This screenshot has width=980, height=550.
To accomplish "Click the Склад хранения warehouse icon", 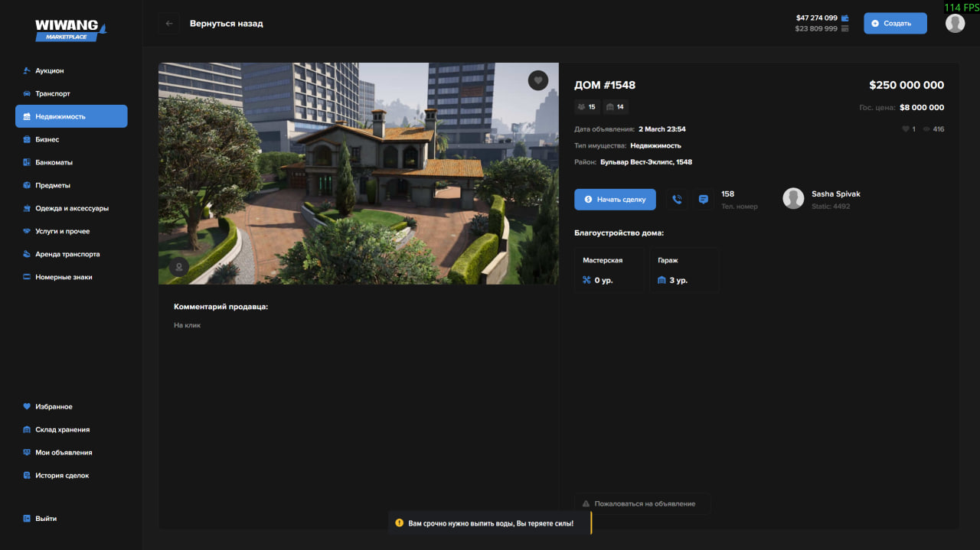I will [27, 430].
